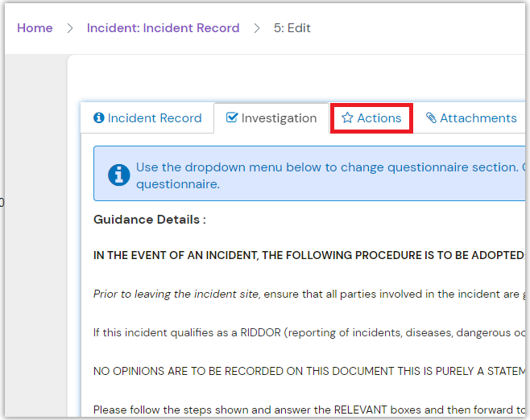
Task: Click the italic 'Prior to leaving' paragraph
Action: click(306, 294)
